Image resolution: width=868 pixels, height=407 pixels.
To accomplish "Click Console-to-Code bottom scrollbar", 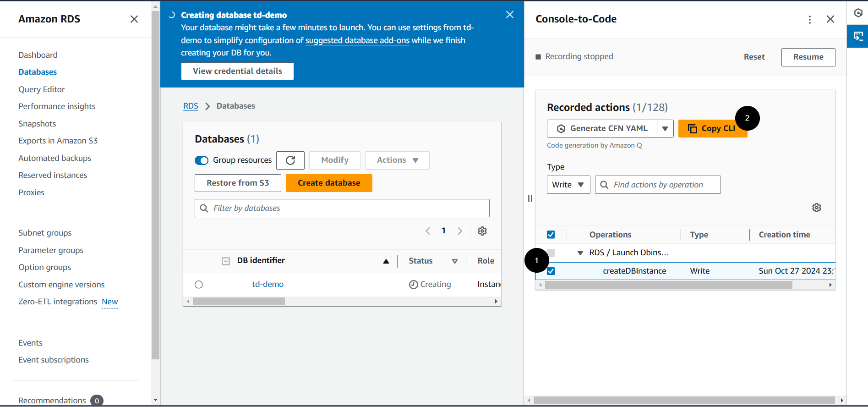I will 684,401.
